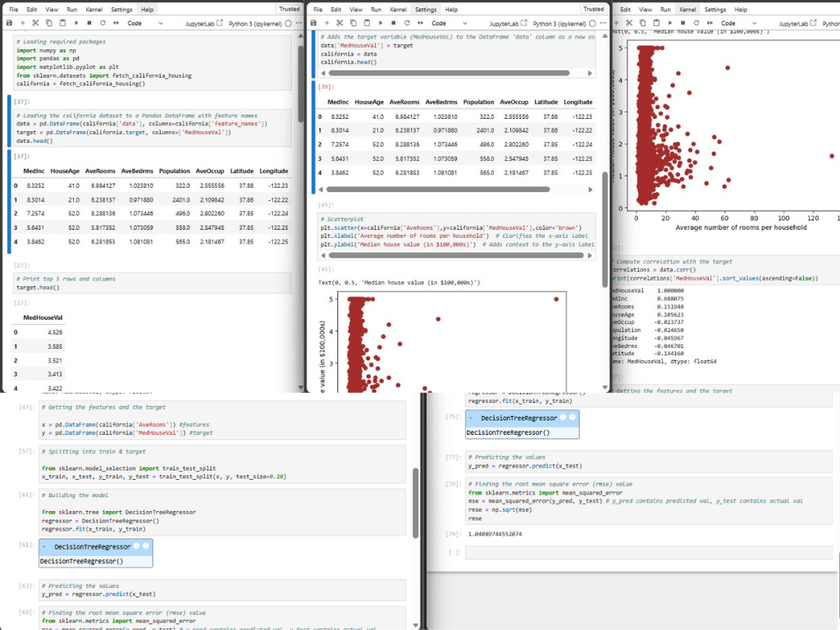Collapse the DecisionTreeRegressor output under cell 75
Image resolution: width=840 pixels, height=630 pixels.
pyautogui.click(x=471, y=418)
